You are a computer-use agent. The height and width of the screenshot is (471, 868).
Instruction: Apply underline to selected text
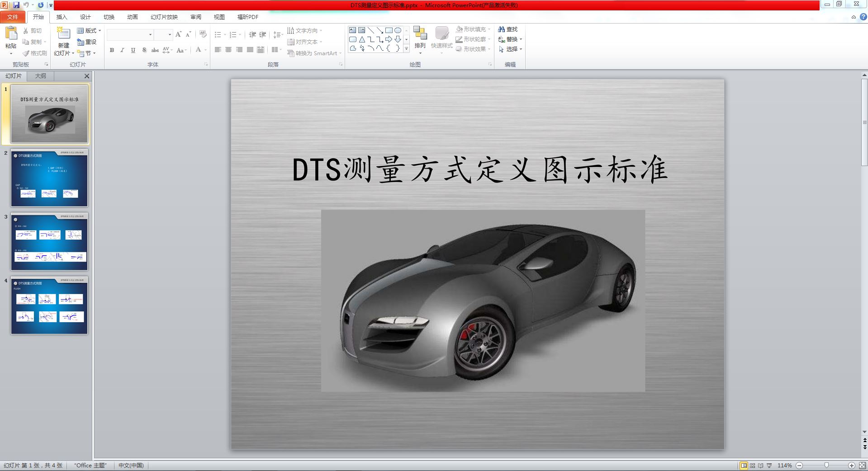coord(133,51)
